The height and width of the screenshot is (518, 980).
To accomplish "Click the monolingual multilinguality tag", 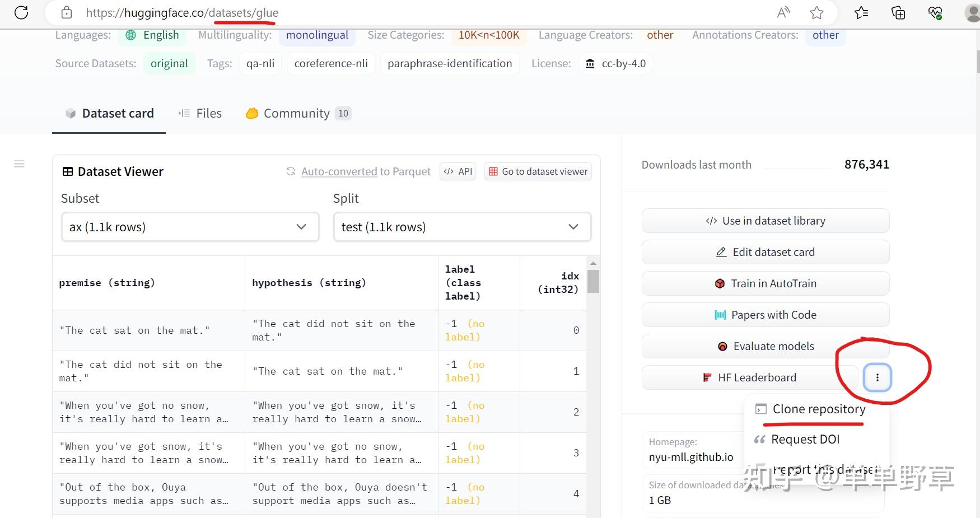I will point(317,35).
